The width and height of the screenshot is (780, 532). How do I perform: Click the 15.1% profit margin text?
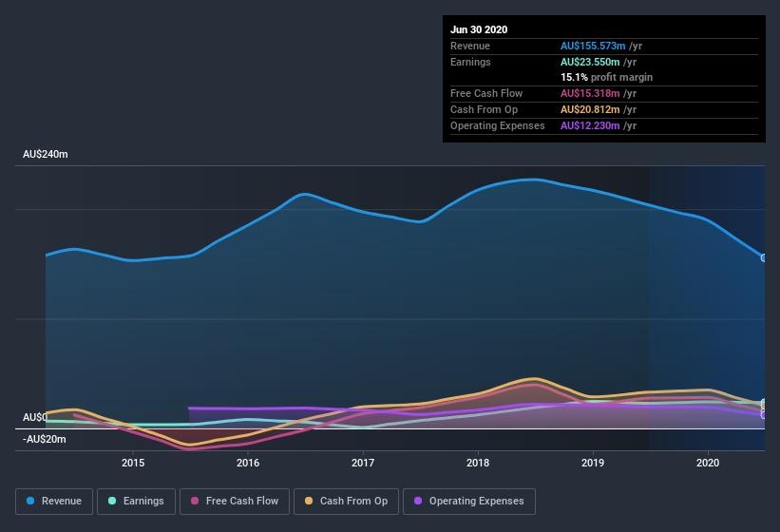pyautogui.click(x=606, y=78)
